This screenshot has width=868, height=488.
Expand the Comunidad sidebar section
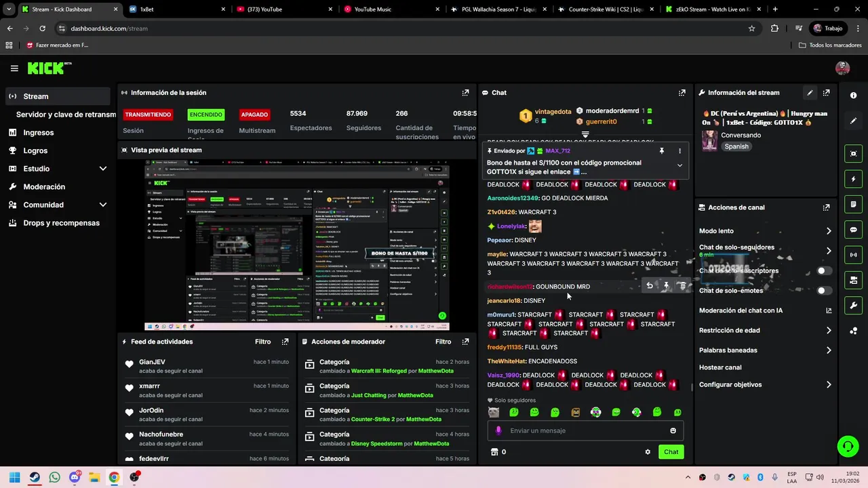tap(103, 205)
